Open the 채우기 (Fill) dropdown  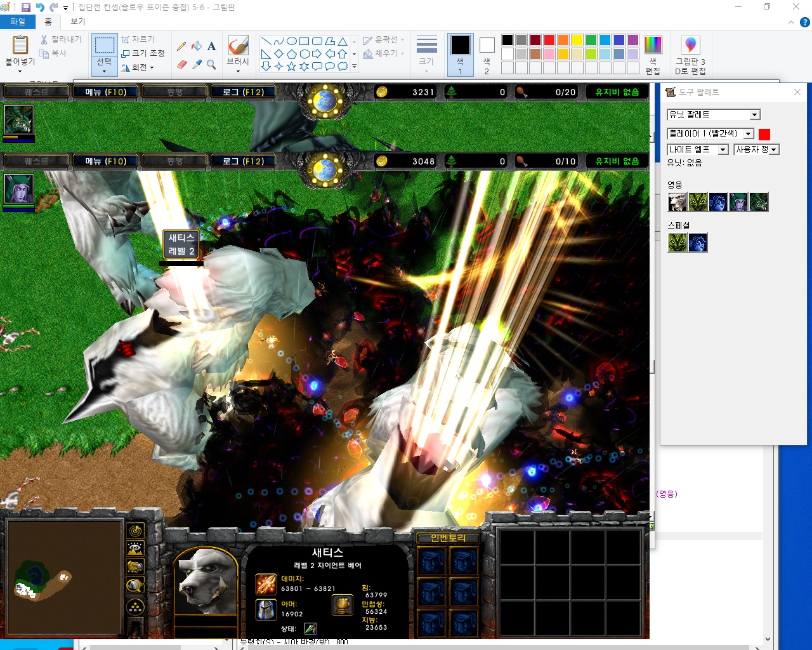coord(384,53)
